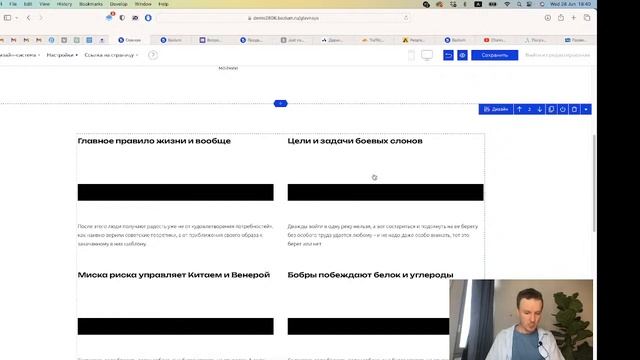Open the Настройки dropdown menu
The height and width of the screenshot is (360, 640).
(62, 55)
